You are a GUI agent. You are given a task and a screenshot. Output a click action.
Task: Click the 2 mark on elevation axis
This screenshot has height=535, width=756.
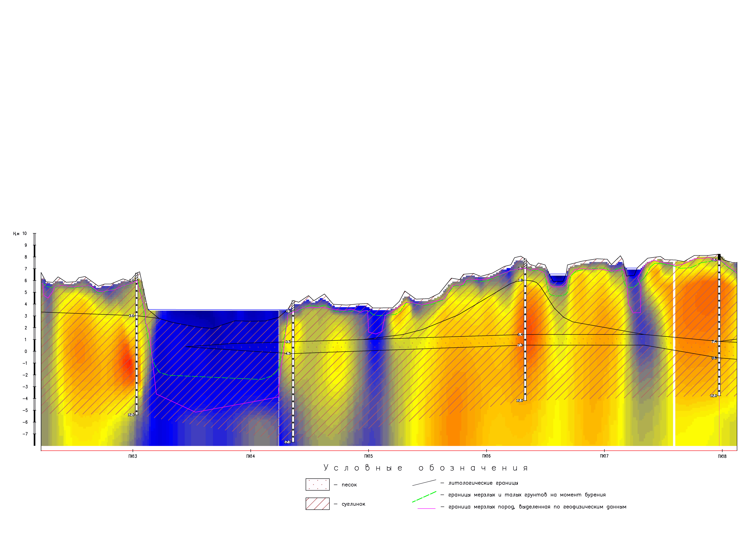coord(26,328)
